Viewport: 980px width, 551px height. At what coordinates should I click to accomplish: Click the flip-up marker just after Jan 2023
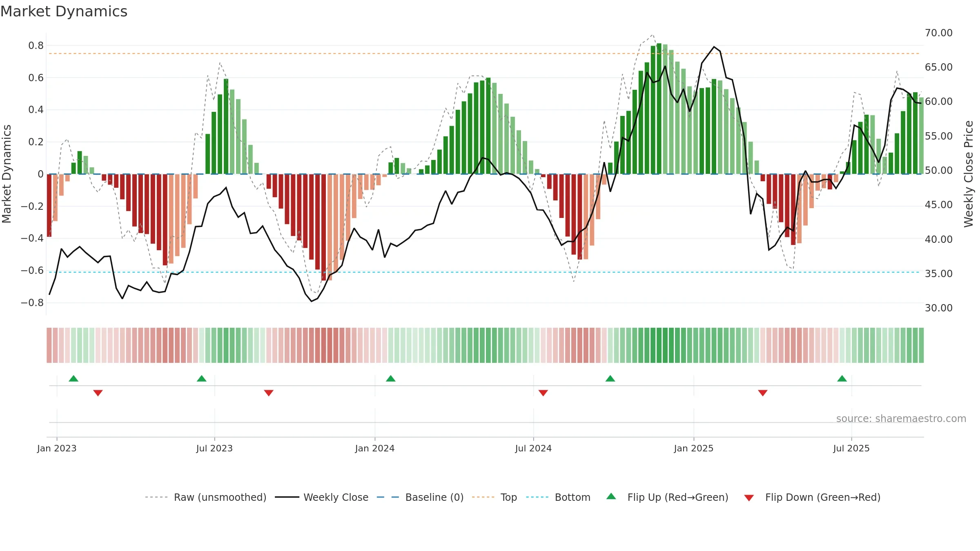(x=73, y=378)
